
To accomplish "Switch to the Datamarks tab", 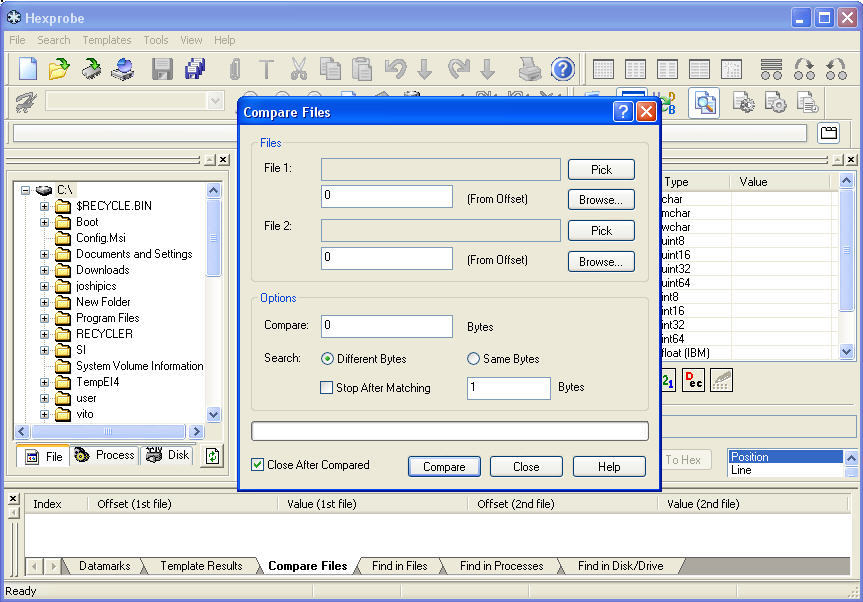I will click(105, 566).
